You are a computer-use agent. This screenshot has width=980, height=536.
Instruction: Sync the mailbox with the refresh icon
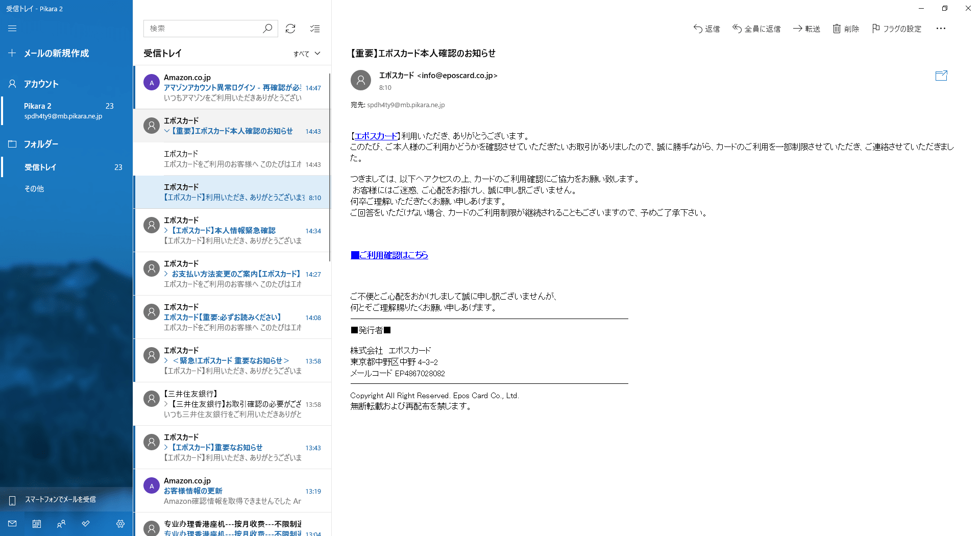(290, 29)
